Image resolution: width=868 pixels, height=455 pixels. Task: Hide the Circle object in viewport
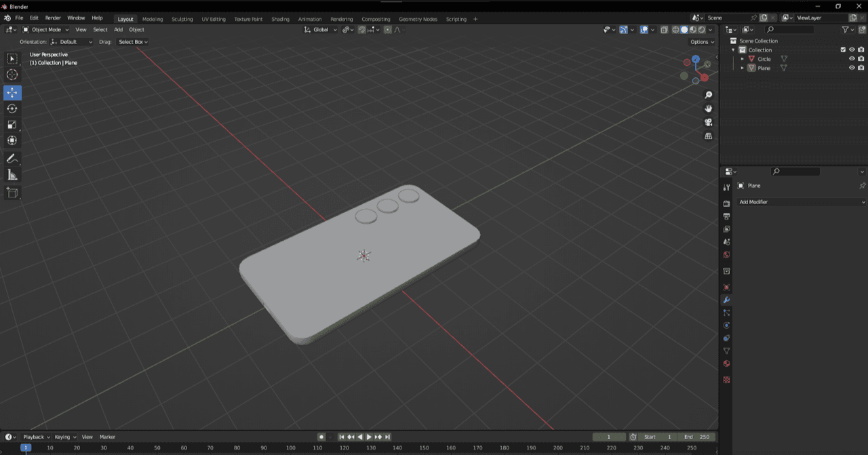(x=852, y=59)
